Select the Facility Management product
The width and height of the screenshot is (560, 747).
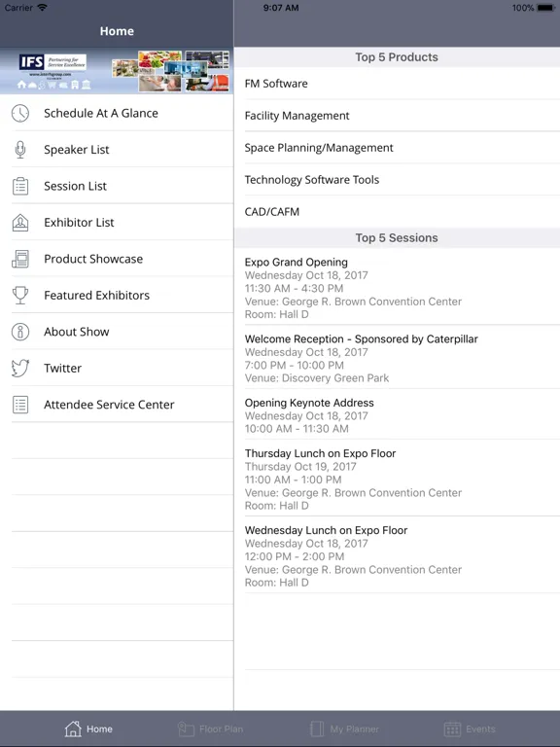point(397,116)
